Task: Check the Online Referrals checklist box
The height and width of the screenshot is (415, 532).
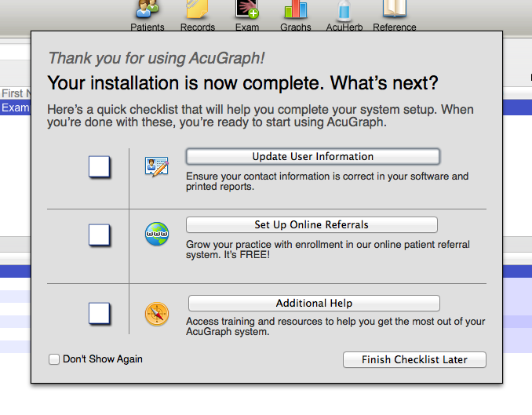Action: [99, 235]
